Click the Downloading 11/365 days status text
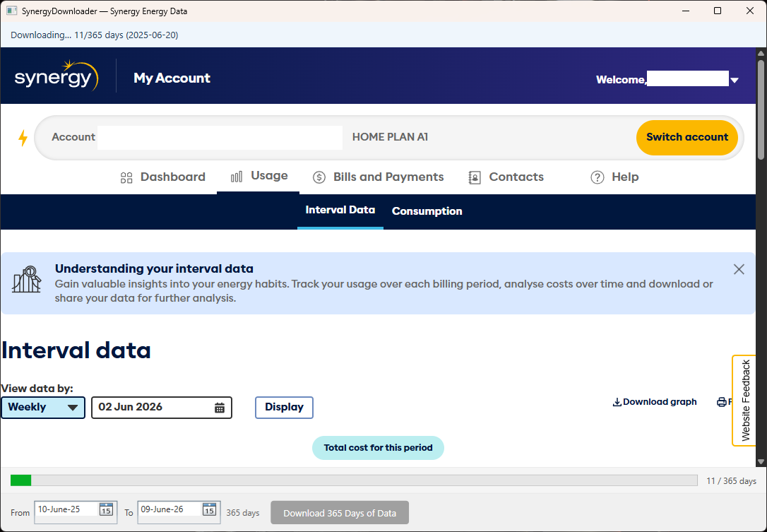767x532 pixels. [95, 35]
